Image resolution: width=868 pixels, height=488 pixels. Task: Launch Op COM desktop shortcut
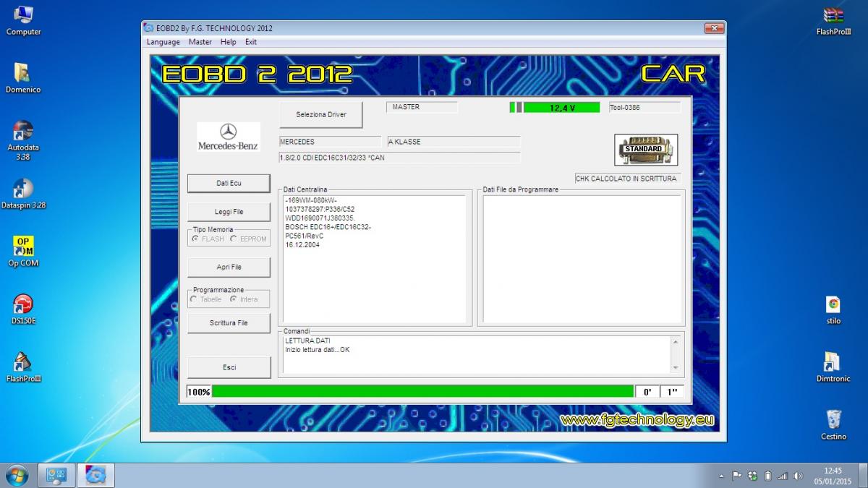[x=23, y=251]
